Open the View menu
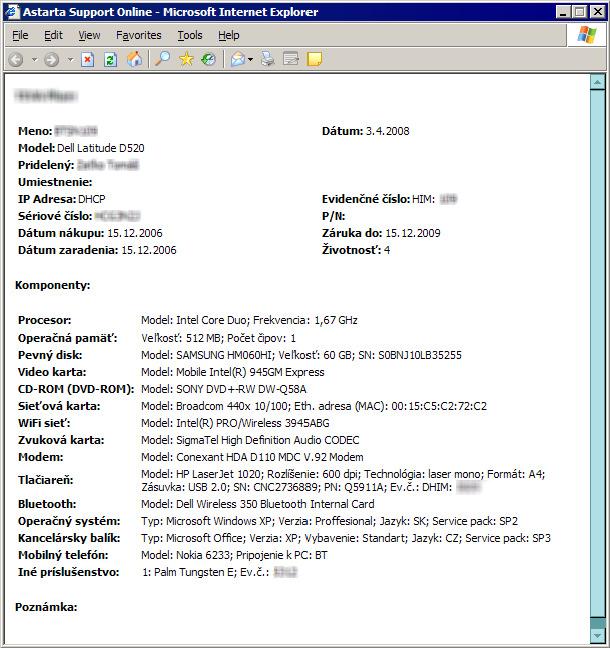This screenshot has width=610, height=648. point(89,36)
